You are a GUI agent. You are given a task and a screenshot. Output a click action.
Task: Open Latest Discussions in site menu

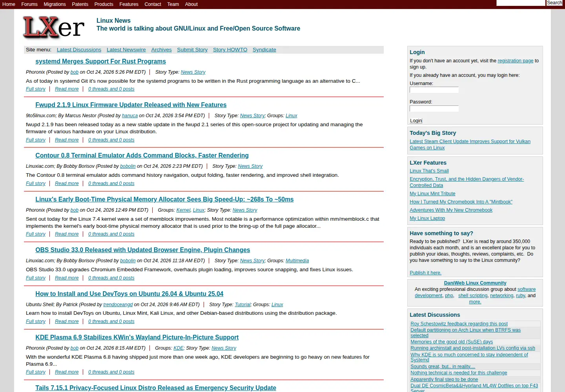click(x=79, y=50)
